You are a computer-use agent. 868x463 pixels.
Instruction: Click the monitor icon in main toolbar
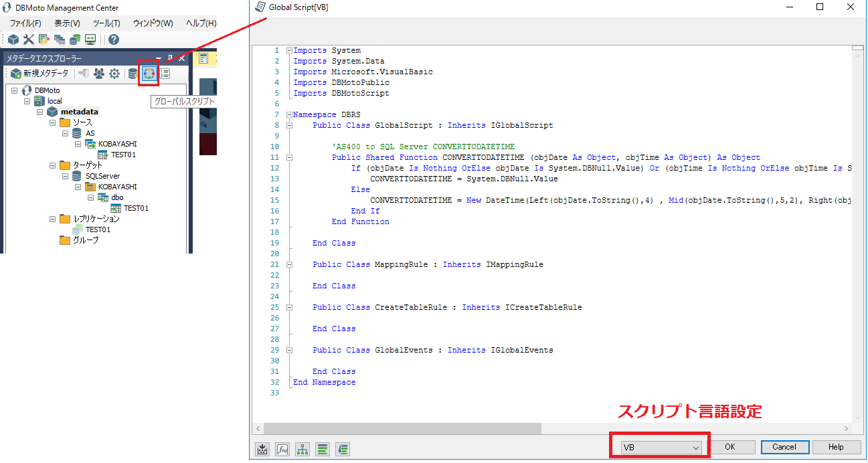point(90,39)
